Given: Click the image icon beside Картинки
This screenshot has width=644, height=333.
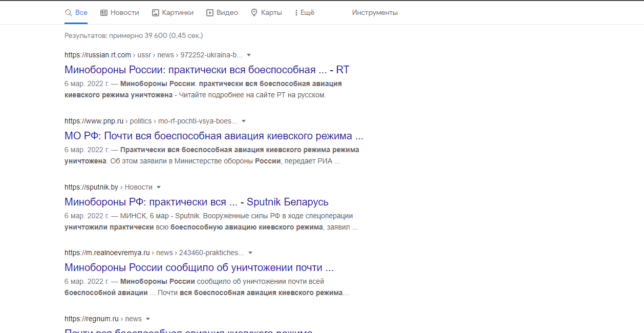Looking at the screenshot, I should 156,12.
